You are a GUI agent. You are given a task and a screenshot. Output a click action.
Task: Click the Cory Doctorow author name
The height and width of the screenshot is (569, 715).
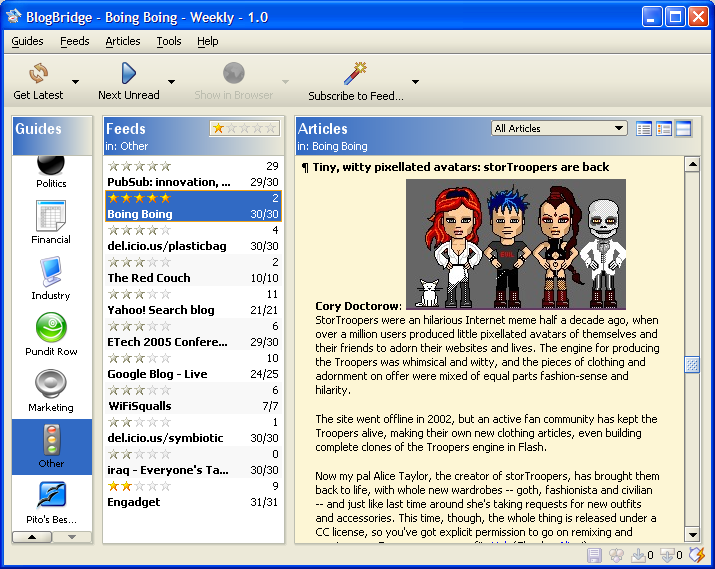[358, 306]
